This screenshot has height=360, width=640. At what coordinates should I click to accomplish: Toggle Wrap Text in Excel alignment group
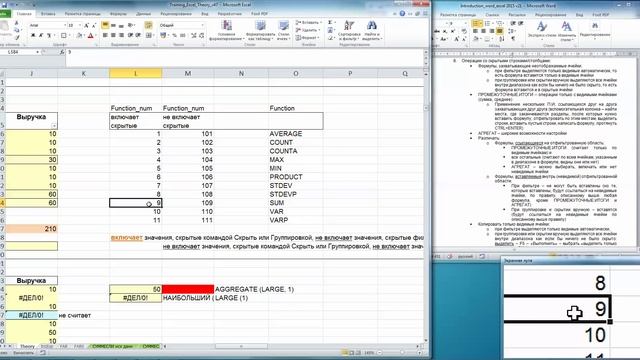click(x=149, y=25)
